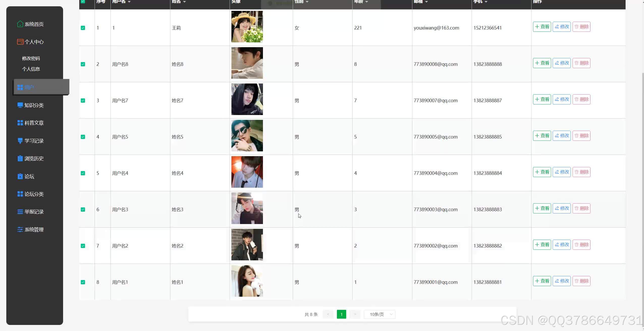
Task: Click the monitor icon beside 知识分类
Action: (20, 105)
